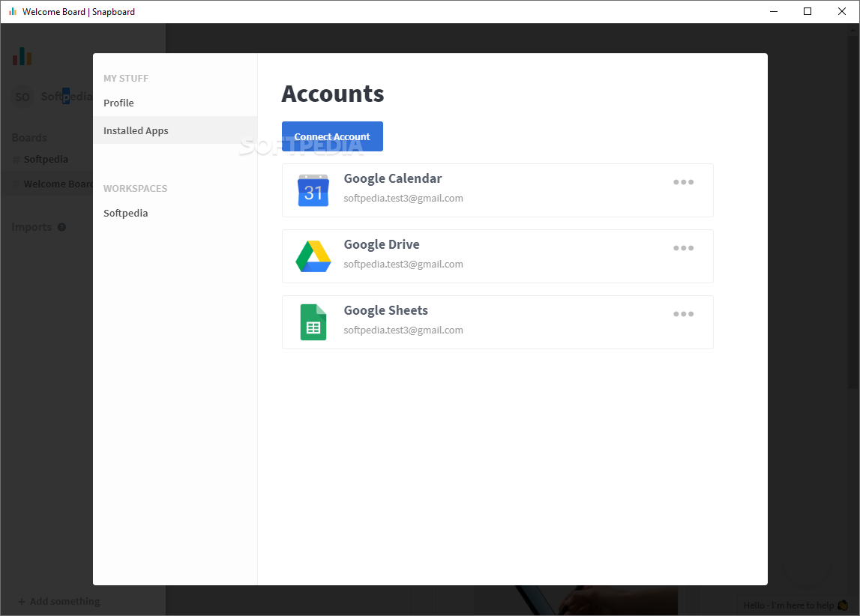Open options for Google Drive account
Screen dimensions: 860x616
(683, 248)
